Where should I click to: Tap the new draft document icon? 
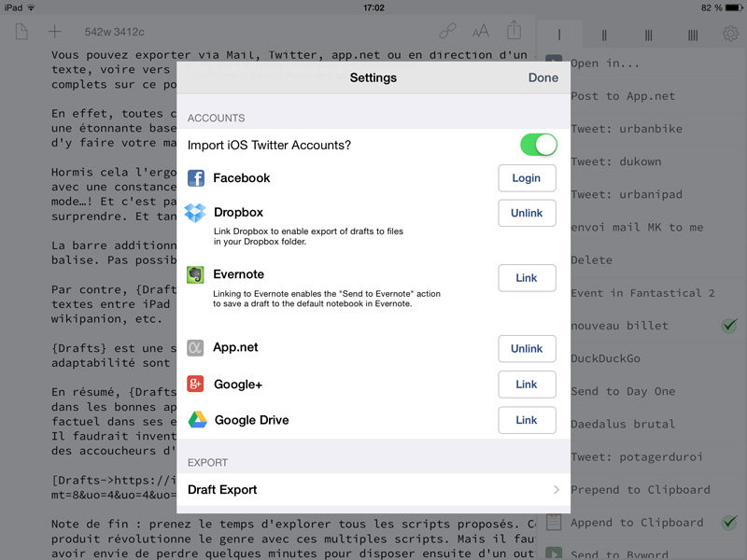click(21, 32)
